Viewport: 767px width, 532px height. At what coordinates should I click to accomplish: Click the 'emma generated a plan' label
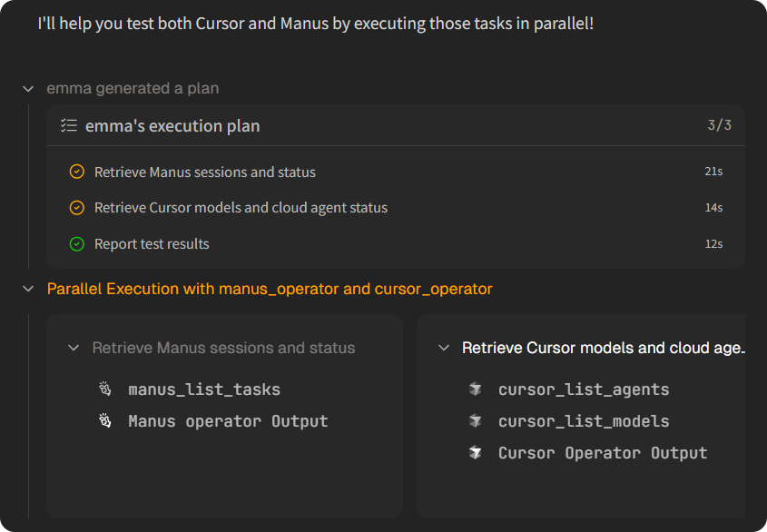click(x=133, y=89)
